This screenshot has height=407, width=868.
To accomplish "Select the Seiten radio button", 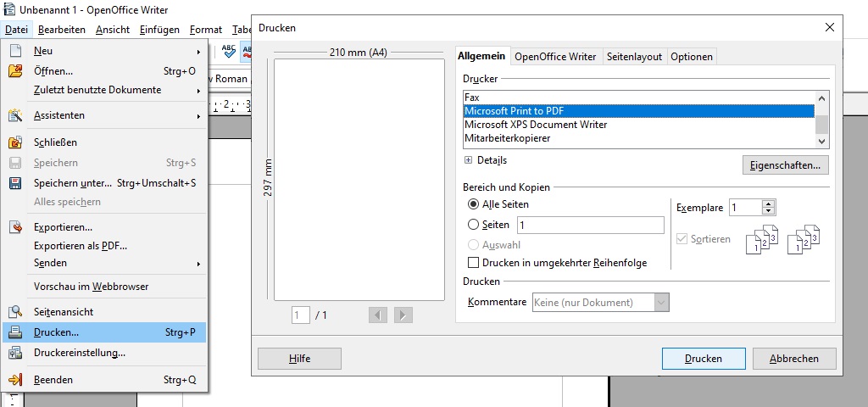I will (x=473, y=225).
